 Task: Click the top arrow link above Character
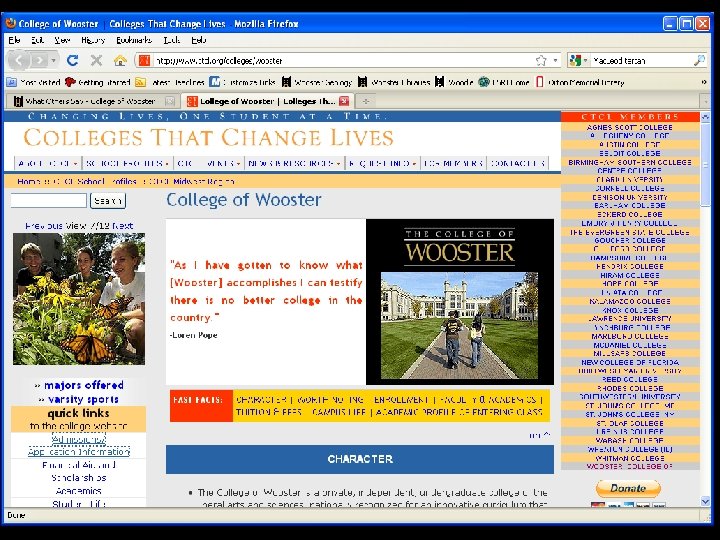click(x=540, y=435)
